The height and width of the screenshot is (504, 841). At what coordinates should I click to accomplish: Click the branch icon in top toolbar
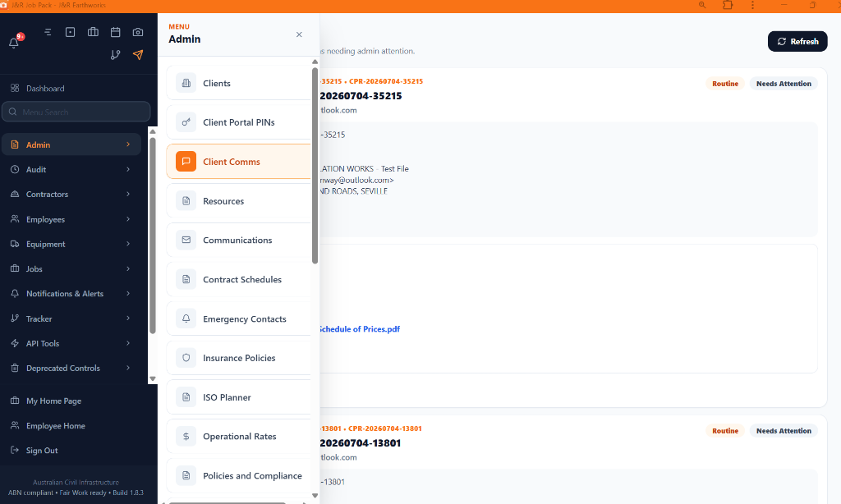coord(115,55)
